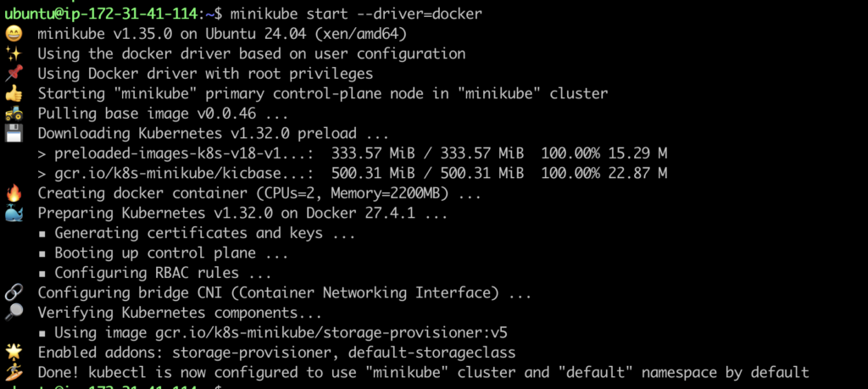This screenshot has height=389, width=868.
Task: Click the preloaded-images-k8s-v18 download progress line
Action: (352, 154)
